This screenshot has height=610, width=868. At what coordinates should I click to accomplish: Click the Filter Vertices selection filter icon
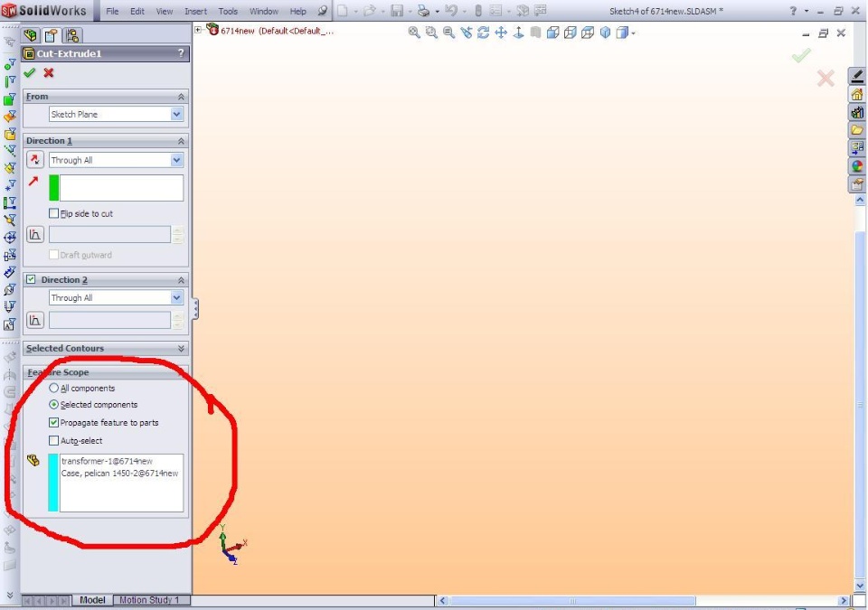(9, 64)
